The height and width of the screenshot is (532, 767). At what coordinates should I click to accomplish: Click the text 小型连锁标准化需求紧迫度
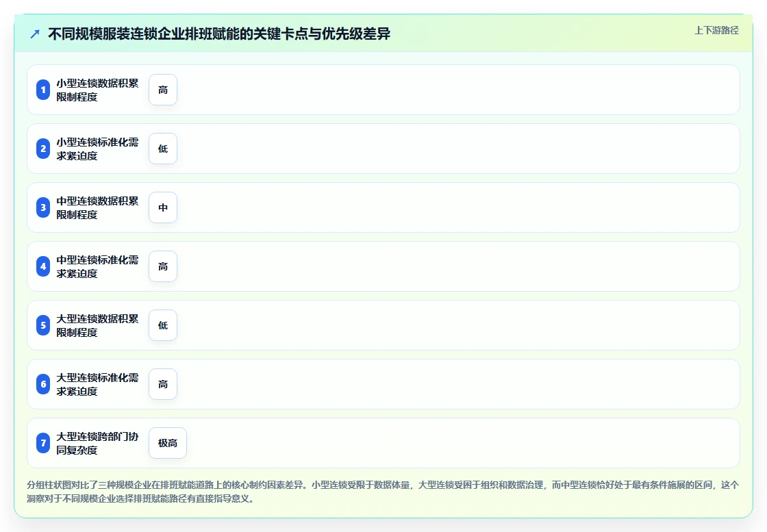coord(97,149)
